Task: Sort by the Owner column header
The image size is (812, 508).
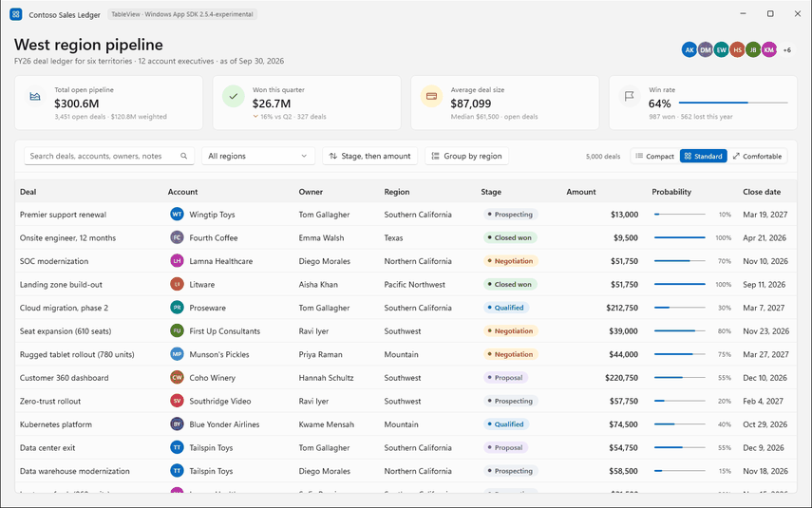Action: tap(311, 192)
